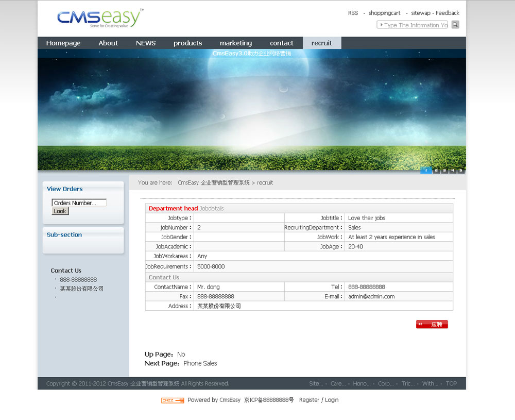Image resolution: width=515 pixels, height=420 pixels.
Task: Click the red 应聘 apply button
Action: 432,325
